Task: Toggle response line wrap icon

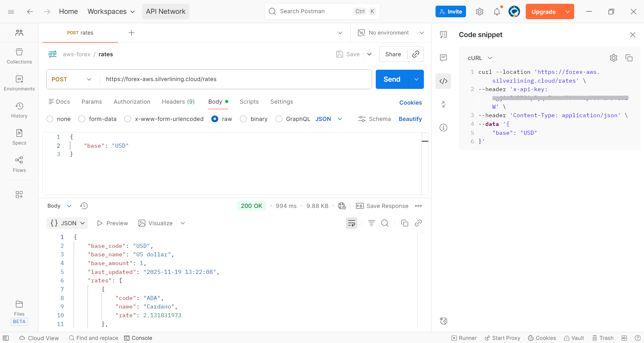Action: click(351, 223)
